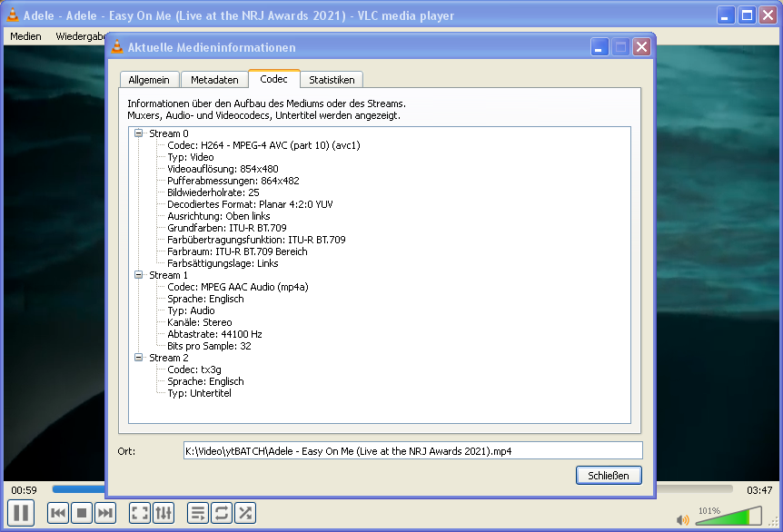Click the VLC cone icon in main title bar
This screenshot has height=532, width=783.
click(13, 15)
